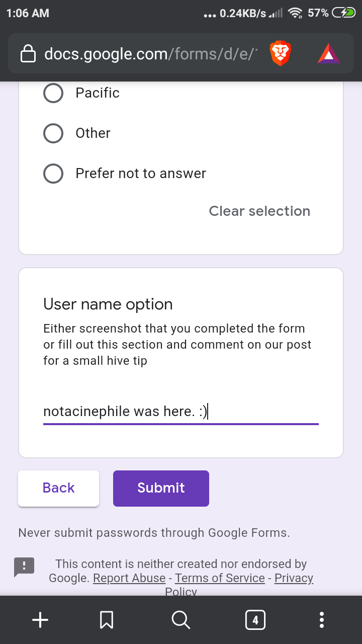Open the three-dot browser menu

322,620
